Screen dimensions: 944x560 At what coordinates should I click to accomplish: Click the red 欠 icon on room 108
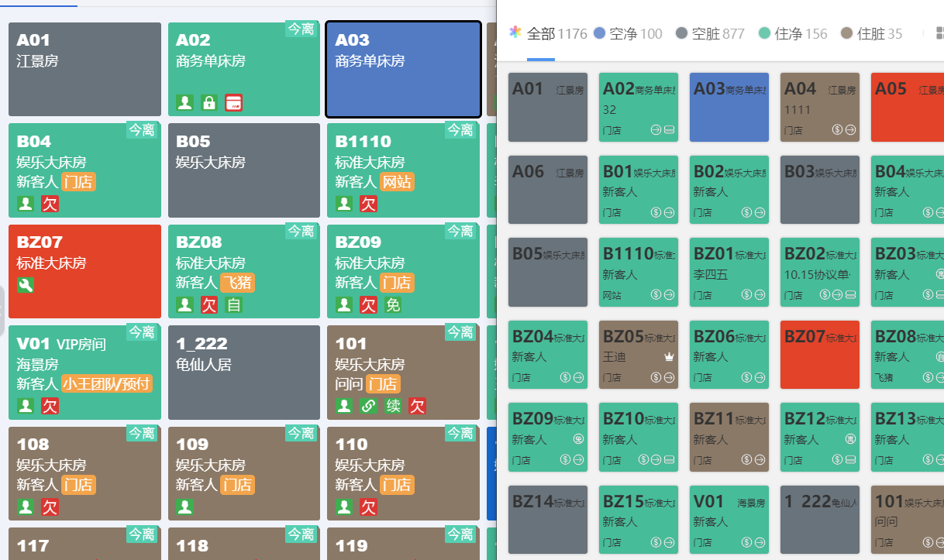(50, 507)
